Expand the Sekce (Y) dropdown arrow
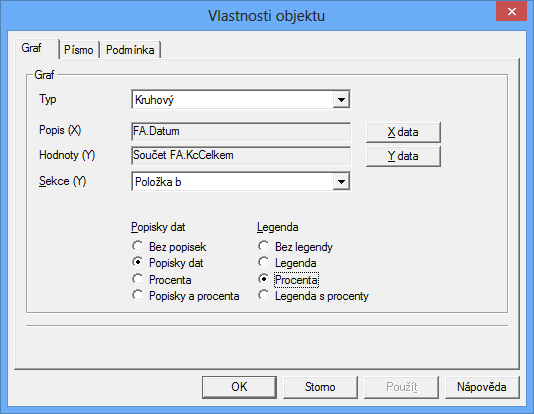Image resolution: width=534 pixels, height=414 pixels. tap(341, 182)
